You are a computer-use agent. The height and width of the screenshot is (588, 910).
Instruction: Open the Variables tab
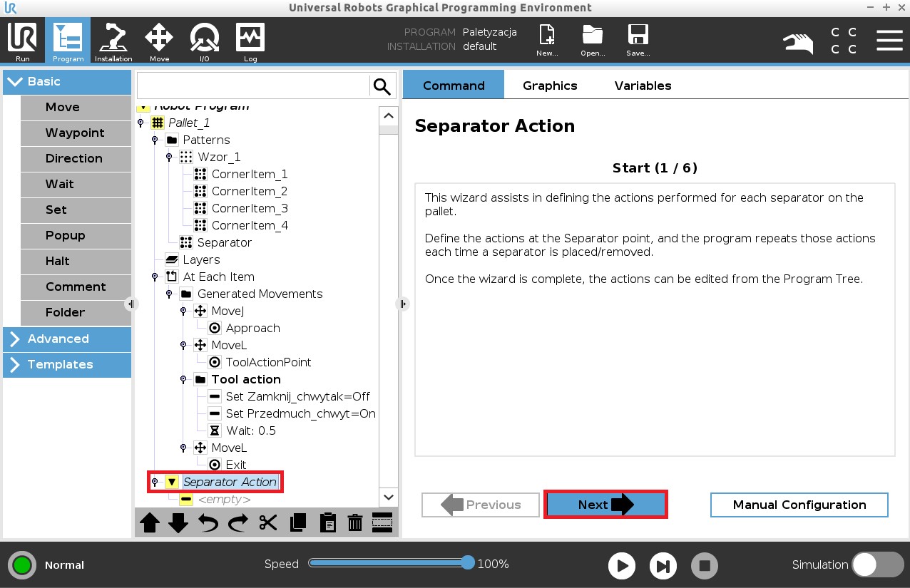click(x=643, y=85)
